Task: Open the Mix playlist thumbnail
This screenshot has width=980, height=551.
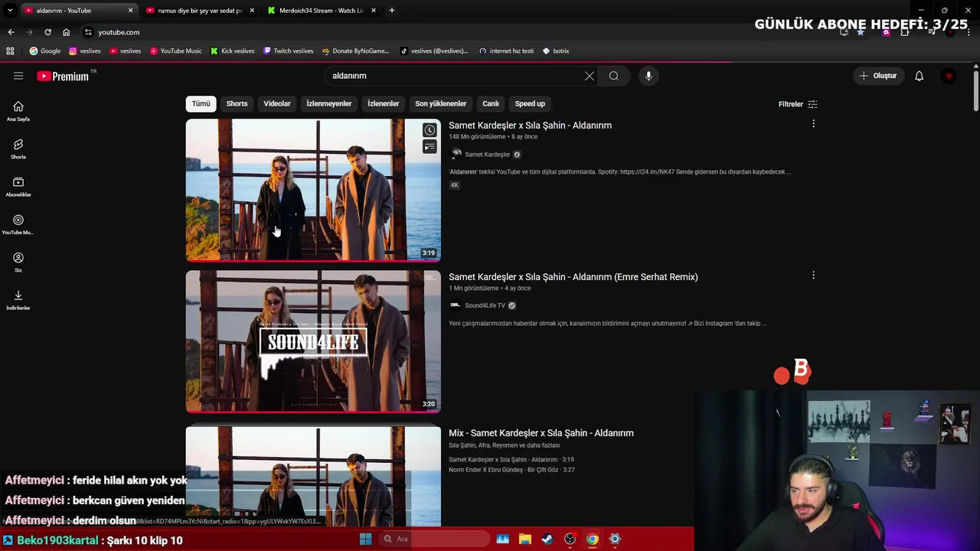Action: (x=313, y=477)
